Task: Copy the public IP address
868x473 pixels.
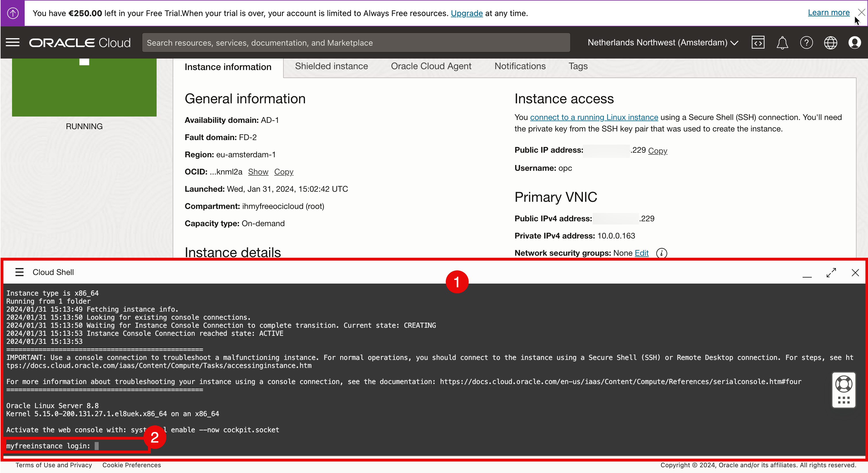Action: pyautogui.click(x=657, y=150)
